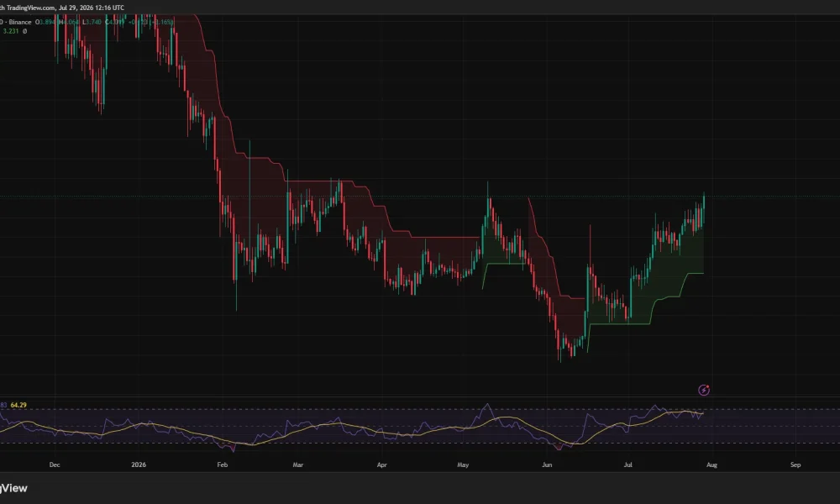Screen dimensions: 840x504
Task: Click the RSI average value 64.29
Action: (x=18, y=405)
